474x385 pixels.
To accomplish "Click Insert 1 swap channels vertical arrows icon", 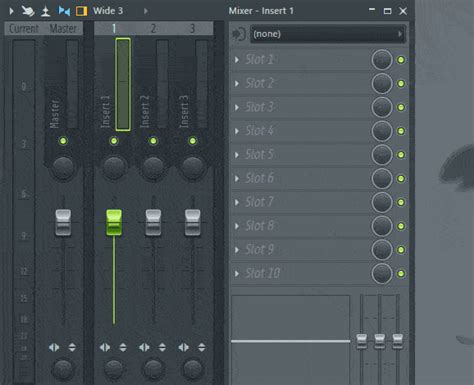I will click(123, 348).
